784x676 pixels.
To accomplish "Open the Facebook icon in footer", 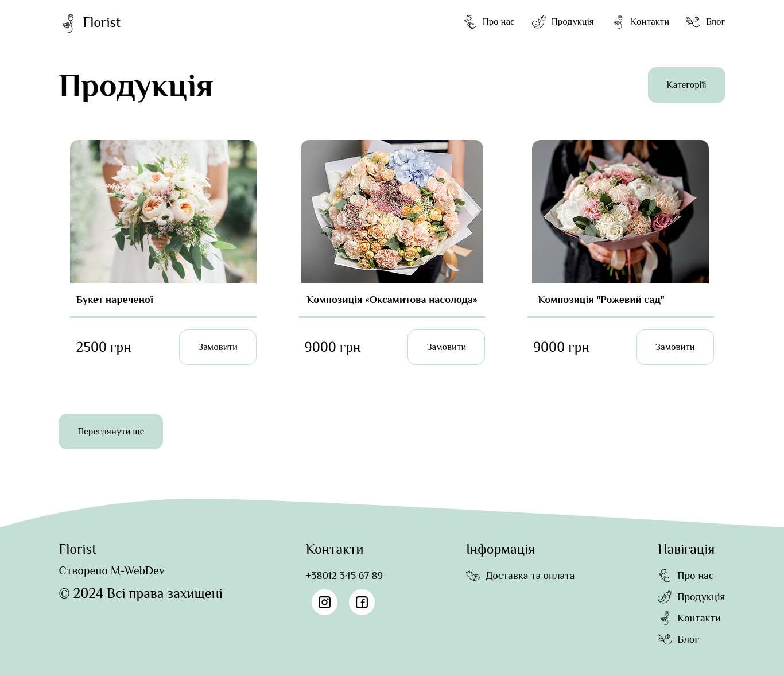I will click(x=362, y=602).
